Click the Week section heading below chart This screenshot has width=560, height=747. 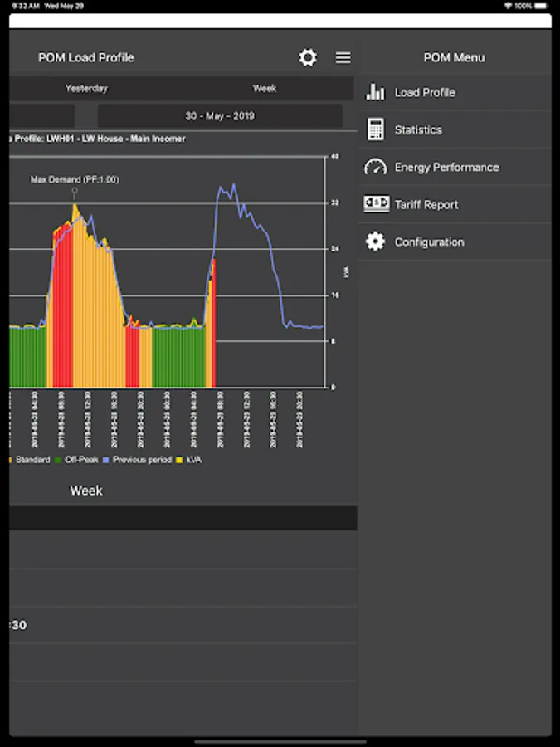click(x=86, y=491)
